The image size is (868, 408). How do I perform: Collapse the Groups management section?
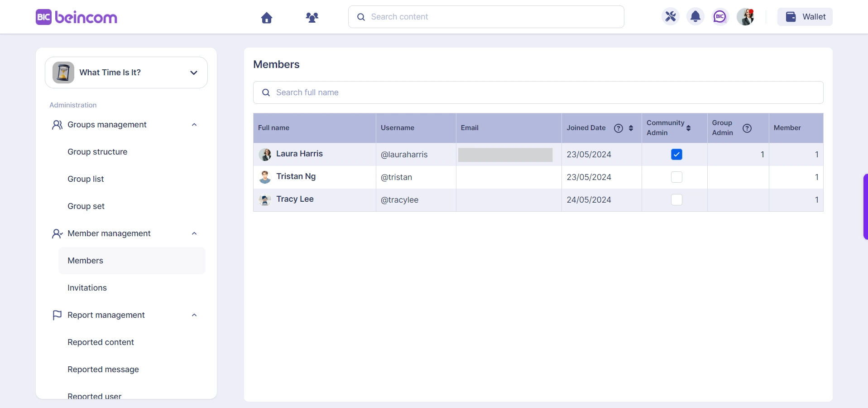tap(194, 125)
